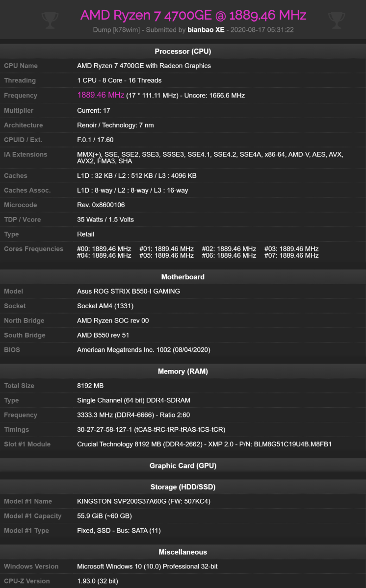Click the 'North Bridge' row label
This screenshot has width=366, height=588.
point(24,321)
